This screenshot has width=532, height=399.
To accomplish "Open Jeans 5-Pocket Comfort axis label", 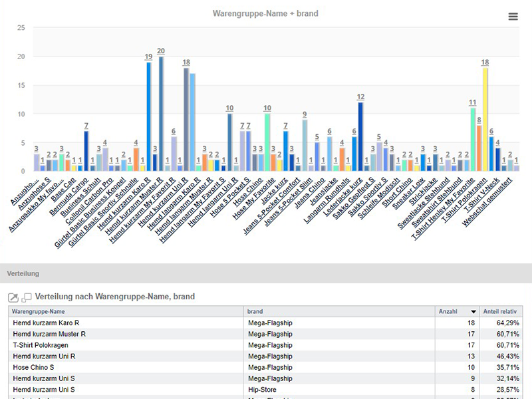I will click(271, 206).
